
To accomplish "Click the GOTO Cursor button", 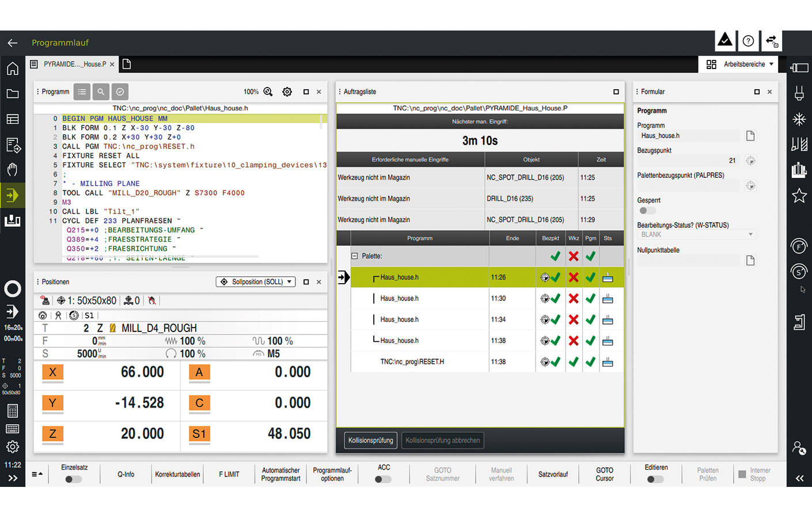I will tap(605, 474).
